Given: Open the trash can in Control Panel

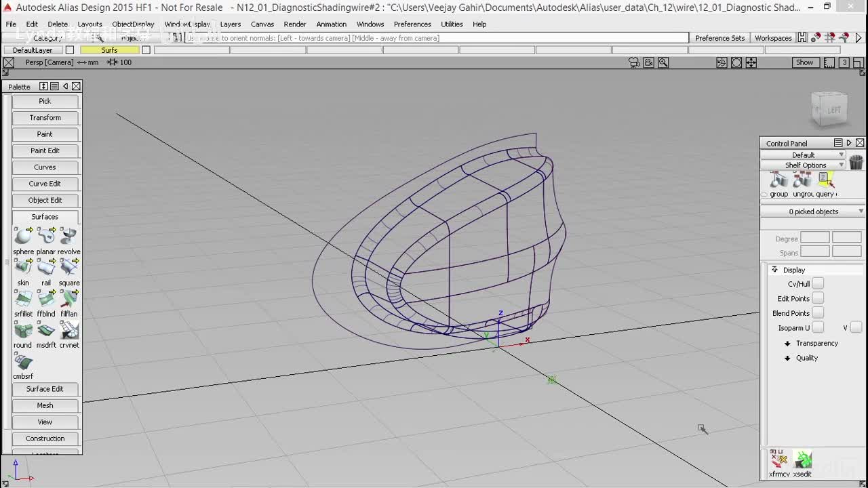Looking at the screenshot, I should (856, 163).
